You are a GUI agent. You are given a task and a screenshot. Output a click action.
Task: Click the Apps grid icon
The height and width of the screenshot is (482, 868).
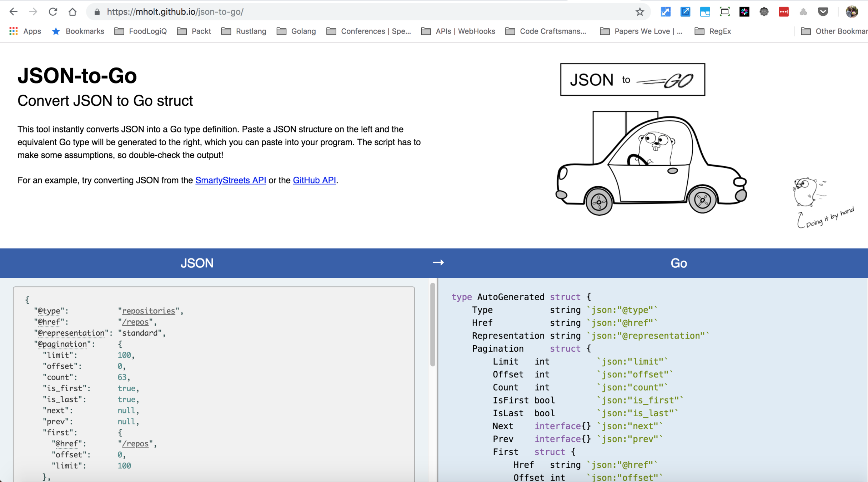pyautogui.click(x=14, y=31)
